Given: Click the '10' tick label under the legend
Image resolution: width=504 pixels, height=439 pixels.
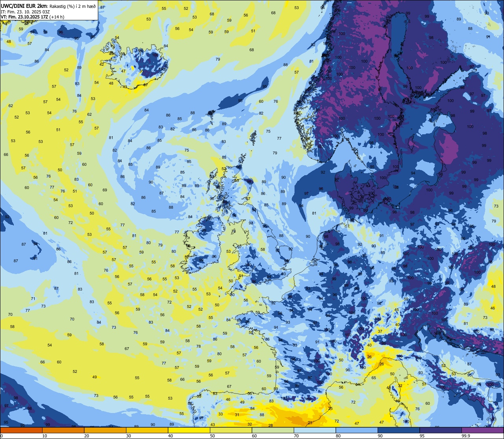Looking at the screenshot, I should tap(44, 436).
